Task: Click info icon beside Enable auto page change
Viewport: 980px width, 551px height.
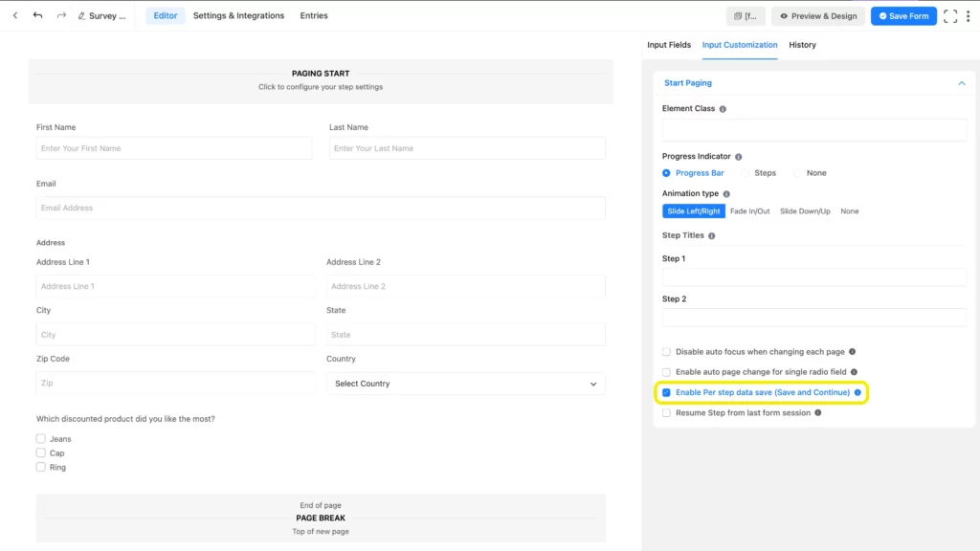Action: click(x=854, y=372)
